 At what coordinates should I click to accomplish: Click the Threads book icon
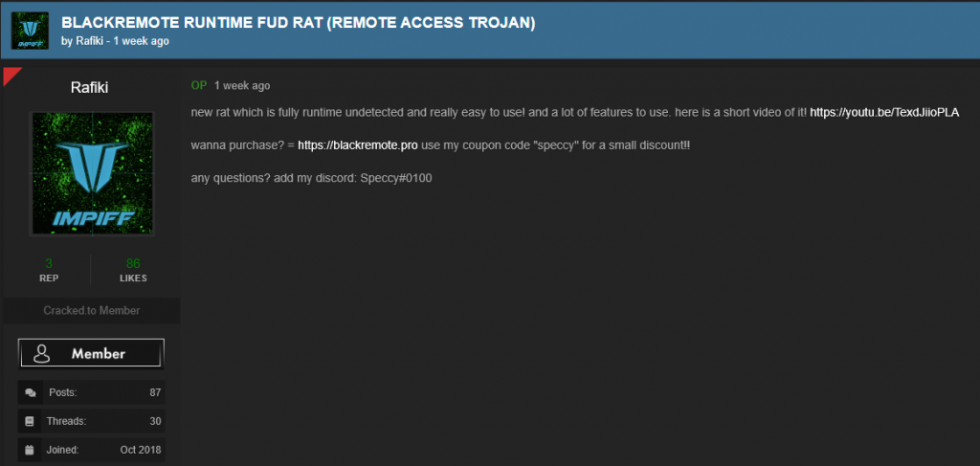pyautogui.click(x=30, y=421)
